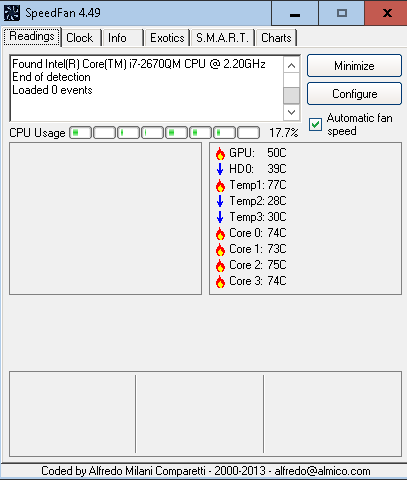
Task: Open the Charts tab
Action: [276, 38]
